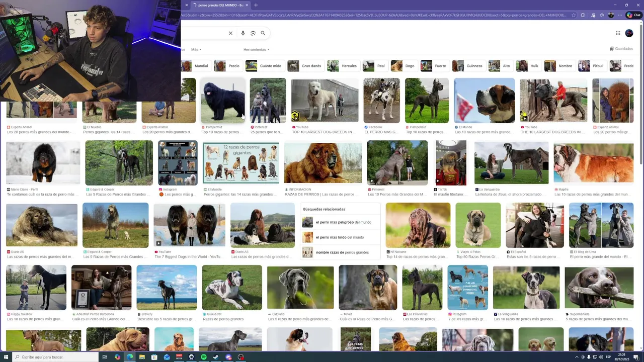Select the Cuánto mide filter chip
The height and width of the screenshot is (362, 644).
click(x=264, y=66)
